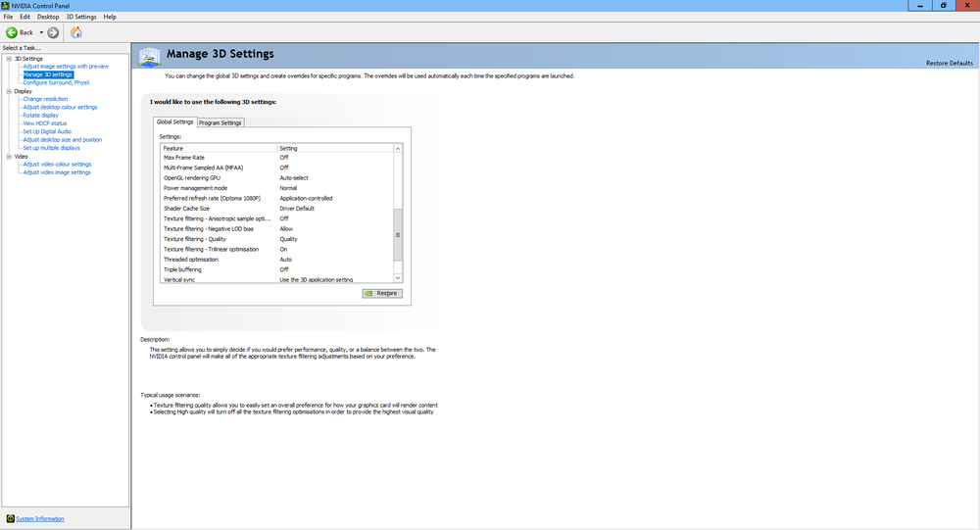
Task: Open Adjust desktop size and position
Action: click(x=63, y=139)
